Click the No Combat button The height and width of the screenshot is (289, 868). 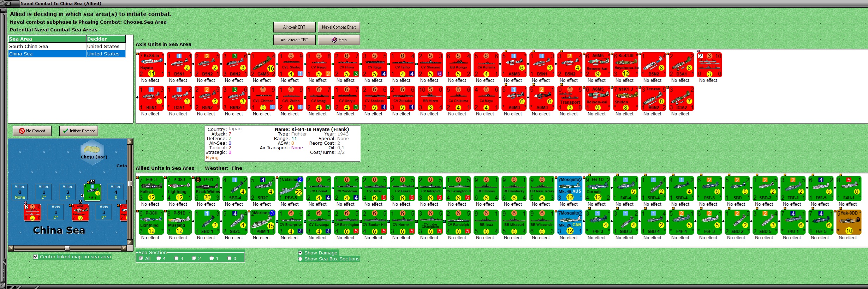tap(32, 131)
